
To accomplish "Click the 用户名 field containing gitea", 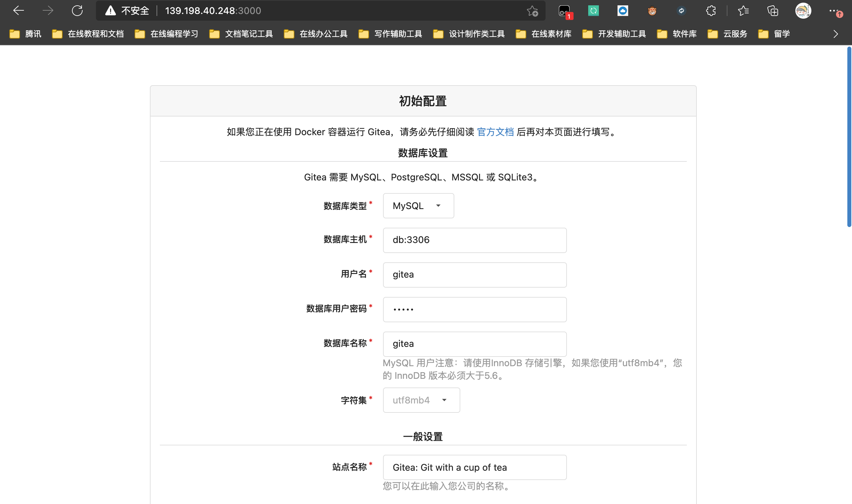I will coord(475,275).
